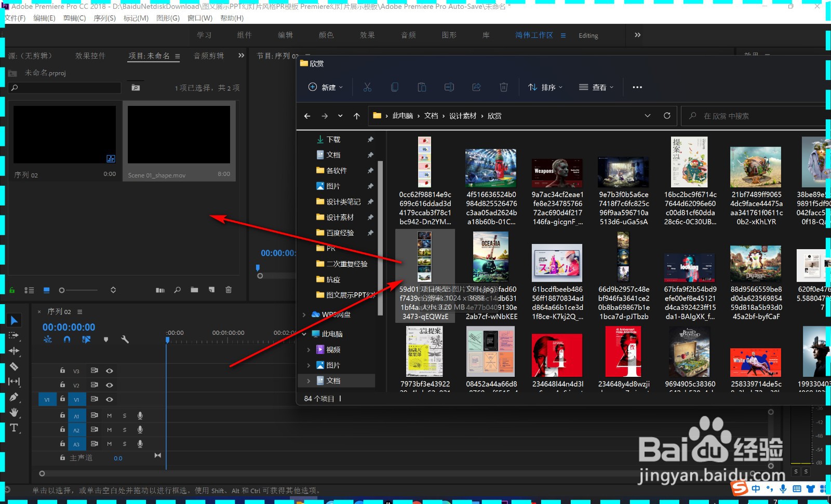Select the Type tool
The height and width of the screenshot is (504, 831).
14,428
